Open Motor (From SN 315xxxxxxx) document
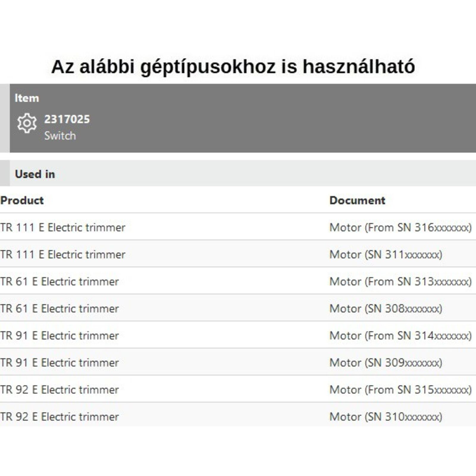The width and height of the screenshot is (476, 476). pyautogui.click(x=400, y=390)
